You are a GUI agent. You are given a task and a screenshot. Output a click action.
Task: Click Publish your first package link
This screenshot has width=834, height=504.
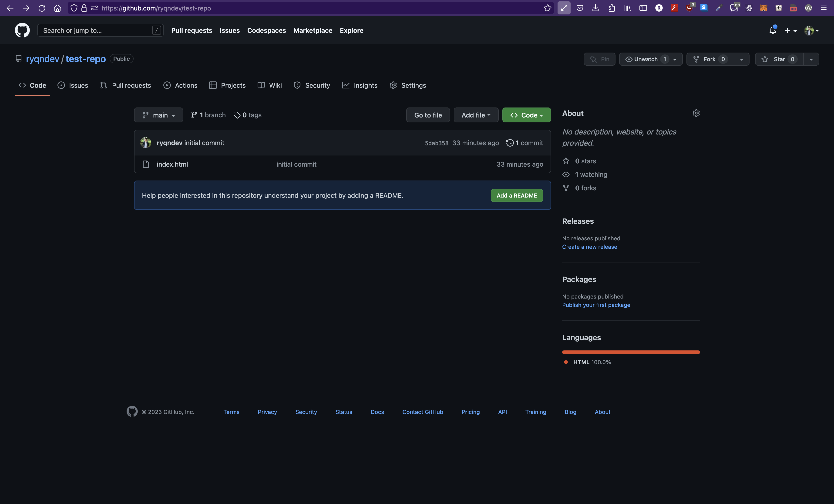(x=596, y=305)
